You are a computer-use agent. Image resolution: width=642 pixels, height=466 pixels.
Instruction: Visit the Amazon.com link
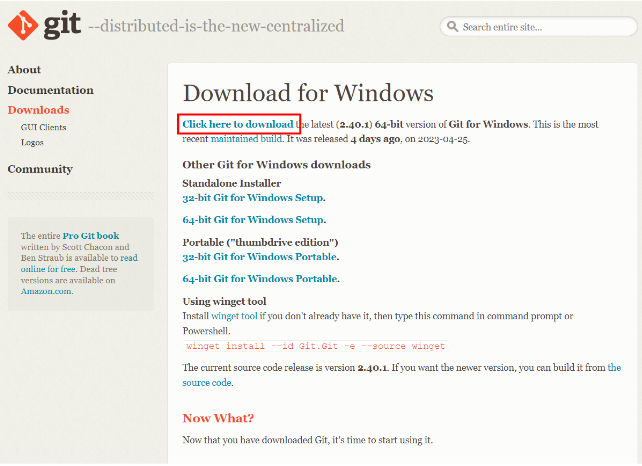[47, 291]
